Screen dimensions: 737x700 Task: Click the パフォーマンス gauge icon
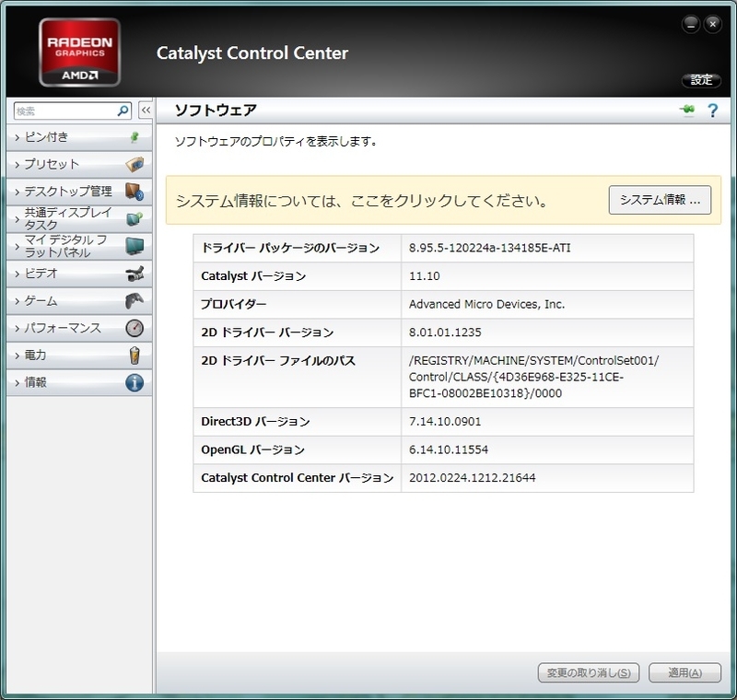point(135,328)
